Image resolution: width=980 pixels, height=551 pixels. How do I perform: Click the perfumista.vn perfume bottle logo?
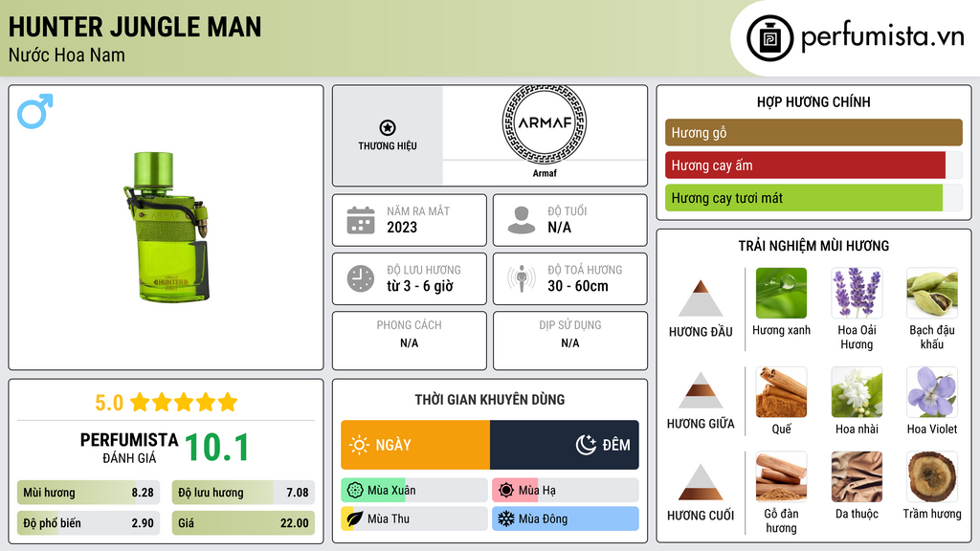(x=768, y=38)
